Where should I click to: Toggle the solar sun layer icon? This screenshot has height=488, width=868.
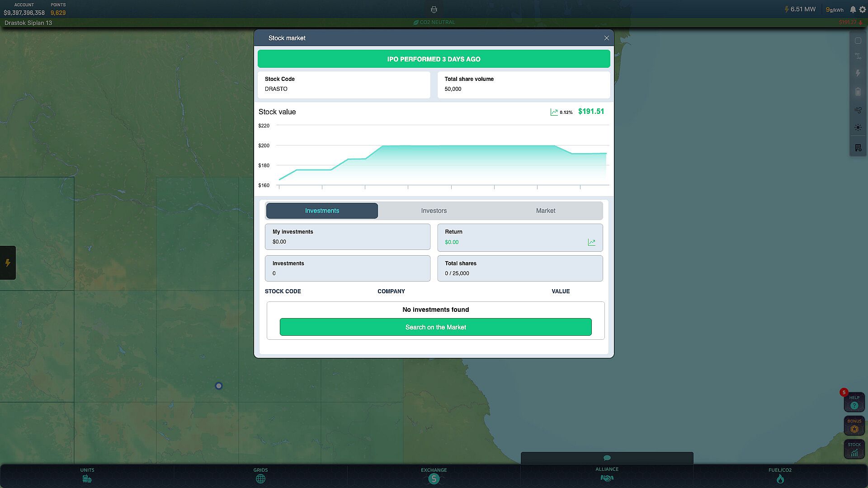tap(858, 128)
